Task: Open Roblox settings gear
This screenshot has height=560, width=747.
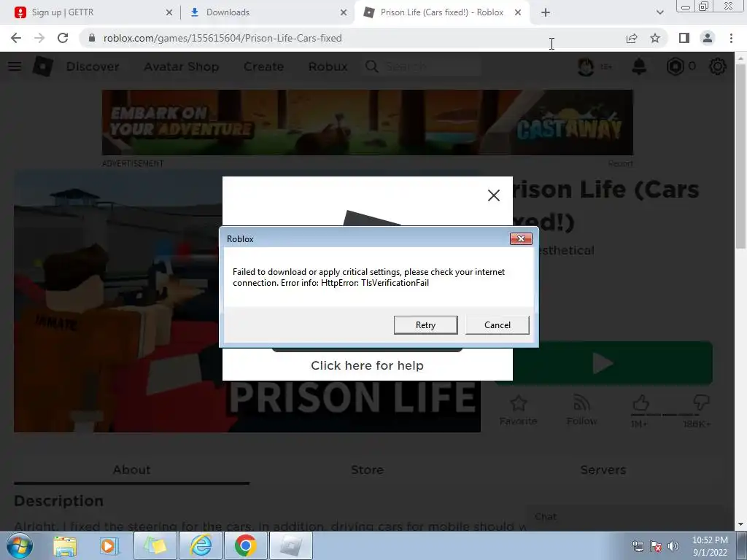Action: [718, 66]
